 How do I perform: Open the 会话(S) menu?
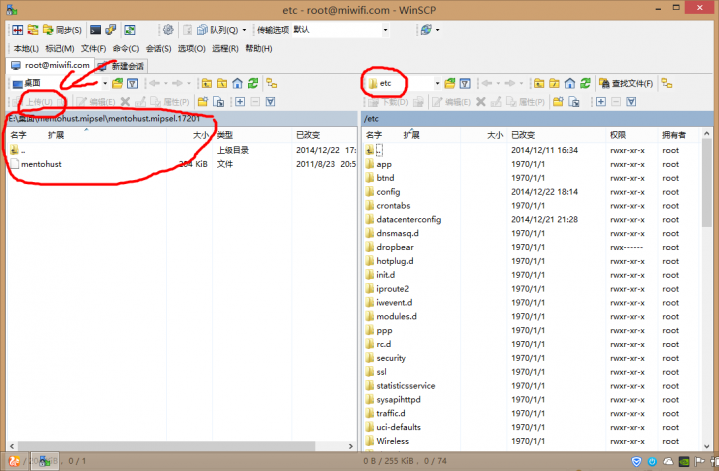coord(159,49)
